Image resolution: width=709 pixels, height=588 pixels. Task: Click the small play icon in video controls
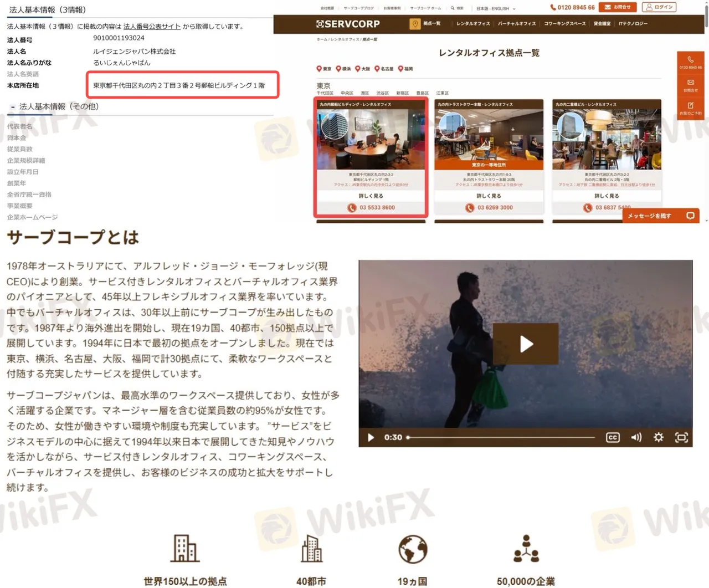point(371,437)
